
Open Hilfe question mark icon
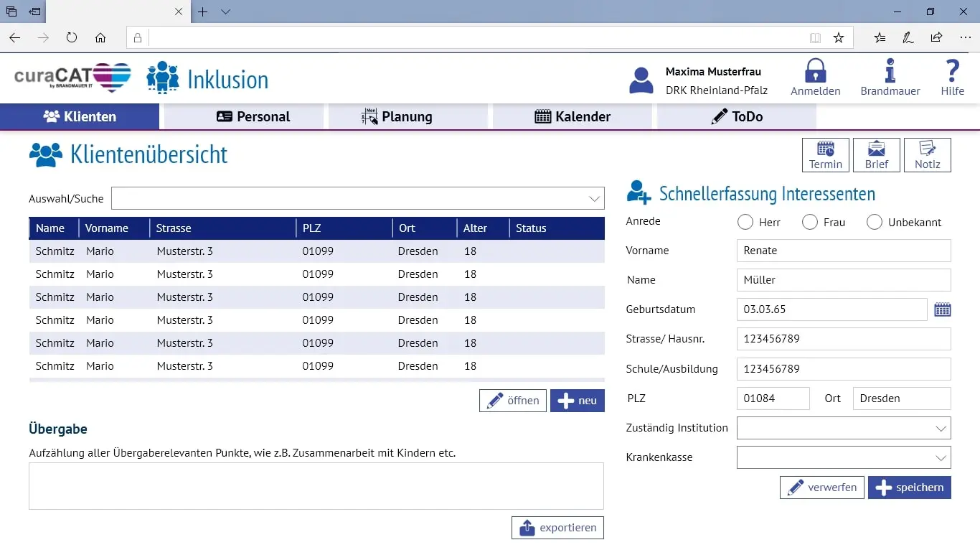952,71
